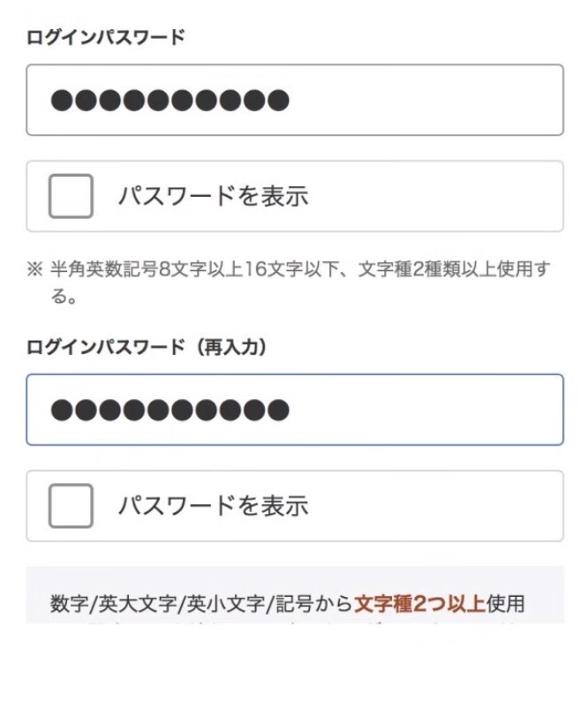Click the empty right side of the first password field

459,100
